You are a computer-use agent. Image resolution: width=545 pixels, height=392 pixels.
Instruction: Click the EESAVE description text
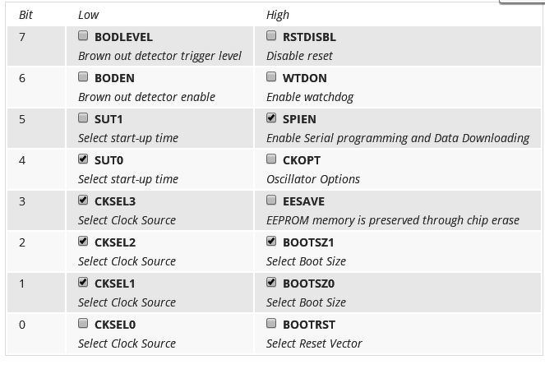[x=392, y=220]
